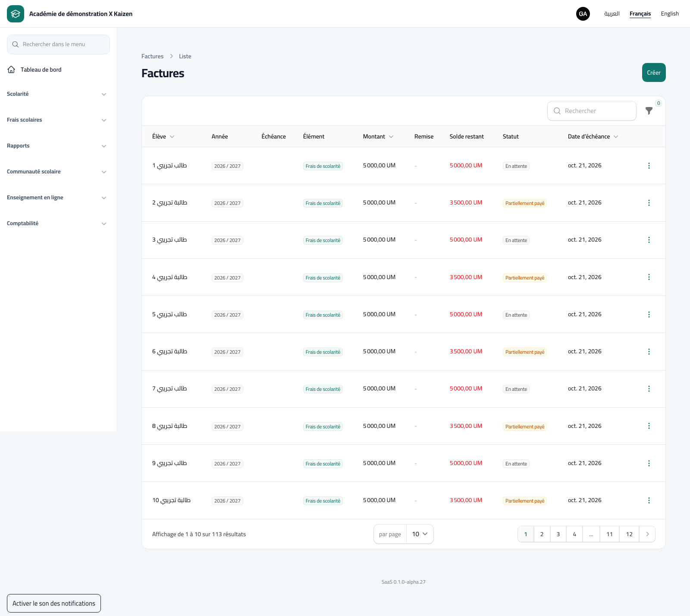Open actions menu for student 8 row

coord(649,426)
